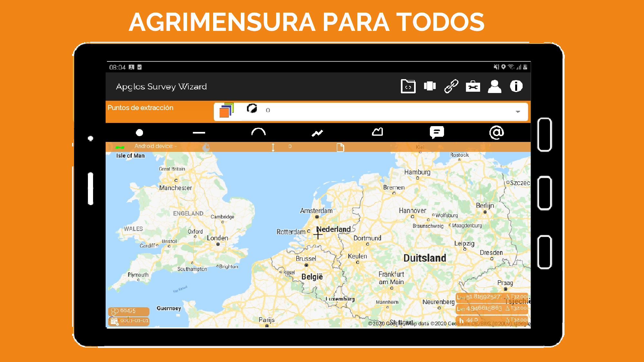Tap the vertical height arrow icon
This screenshot has height=362, width=644.
click(x=273, y=147)
